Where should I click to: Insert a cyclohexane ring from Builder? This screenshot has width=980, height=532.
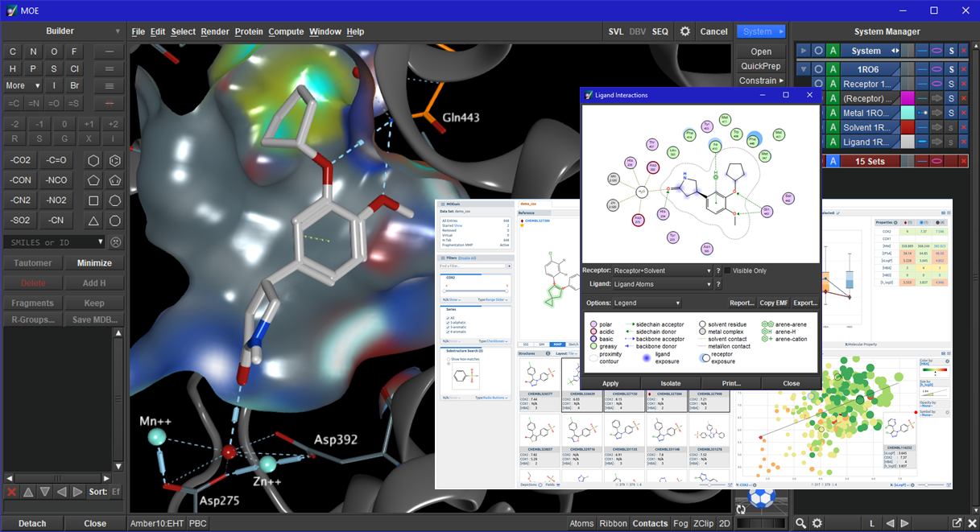[94, 160]
